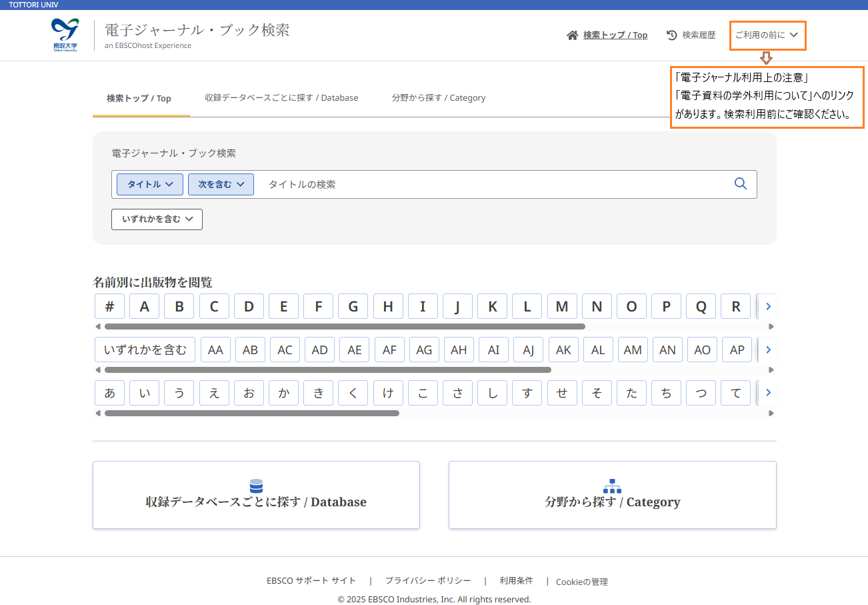Screen dimensions: 868x605
Task: Open プライバシー ポリシー footer link
Action: pyautogui.click(x=428, y=580)
